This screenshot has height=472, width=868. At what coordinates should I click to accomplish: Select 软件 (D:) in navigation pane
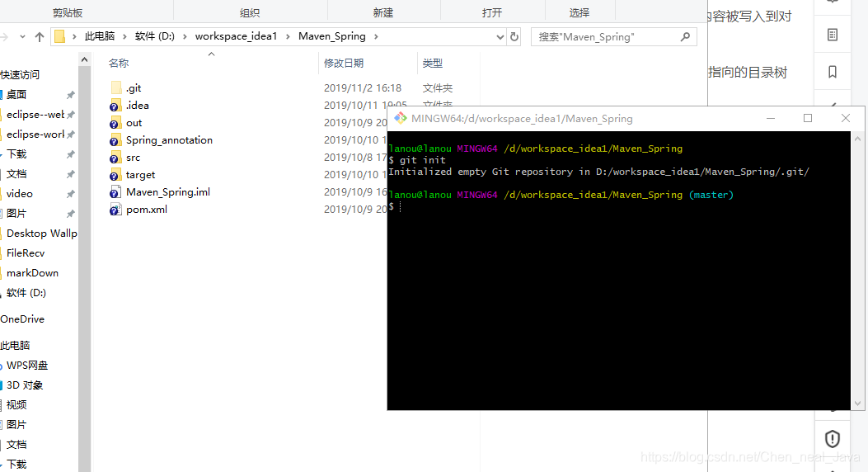pos(26,293)
